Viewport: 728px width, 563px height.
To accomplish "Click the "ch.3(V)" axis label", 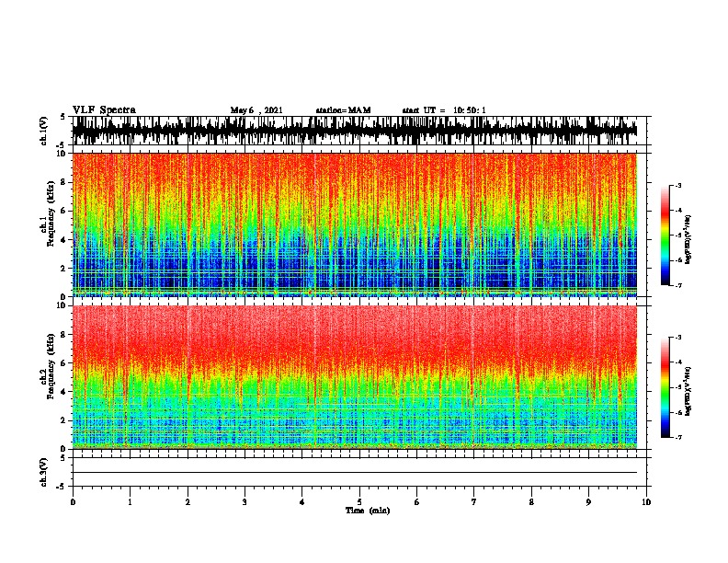I will tap(44, 472).
